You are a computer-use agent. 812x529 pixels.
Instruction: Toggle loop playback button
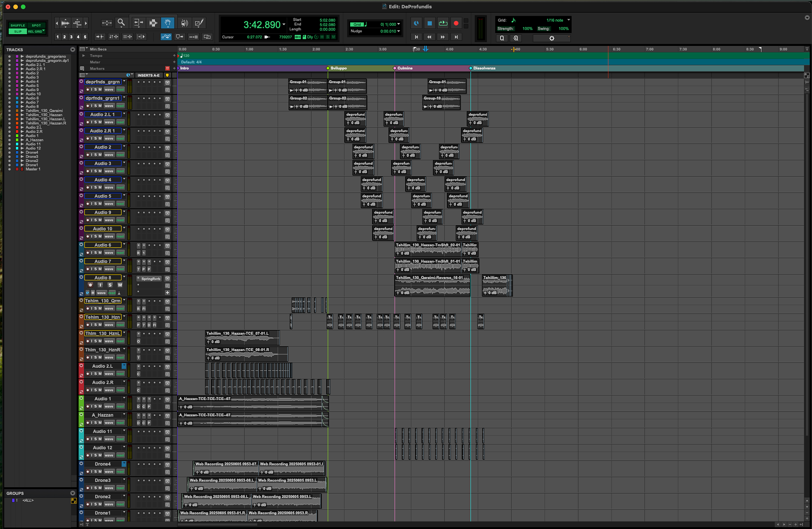click(443, 24)
